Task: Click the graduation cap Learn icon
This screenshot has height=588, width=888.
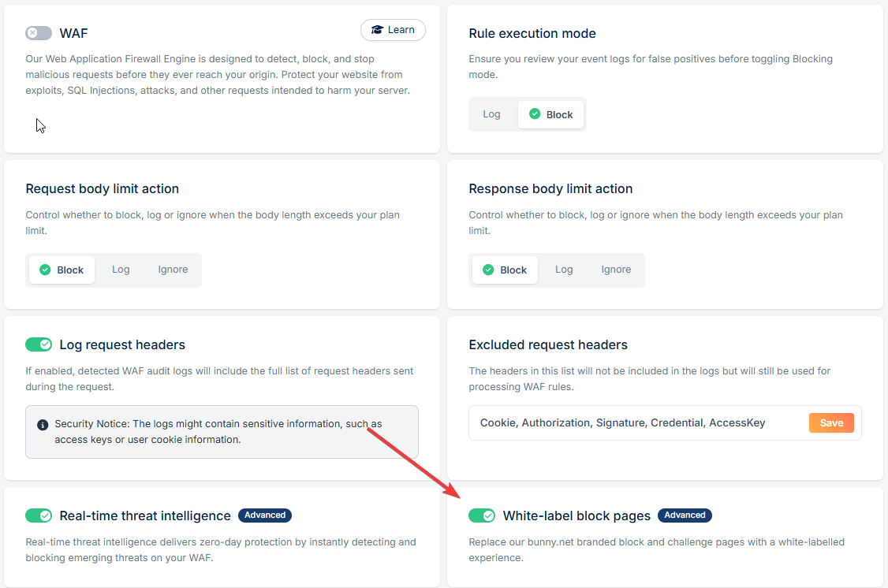Action: (377, 30)
